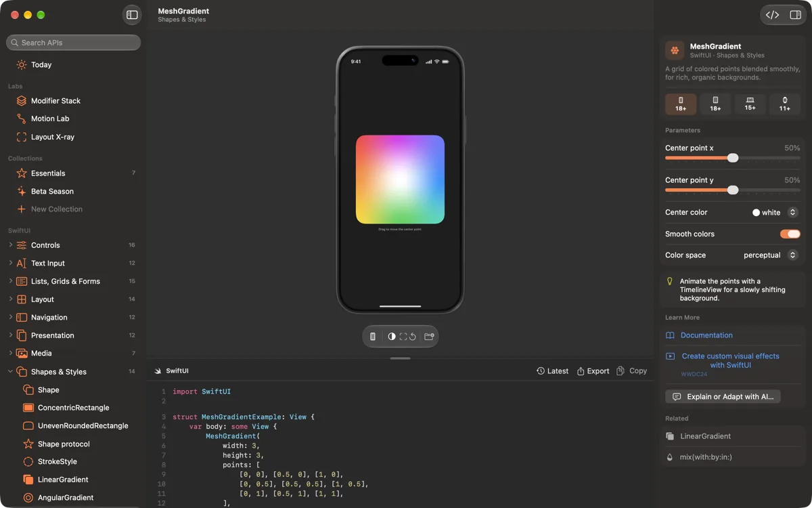Toggle the Smooth colors switch

pos(790,234)
